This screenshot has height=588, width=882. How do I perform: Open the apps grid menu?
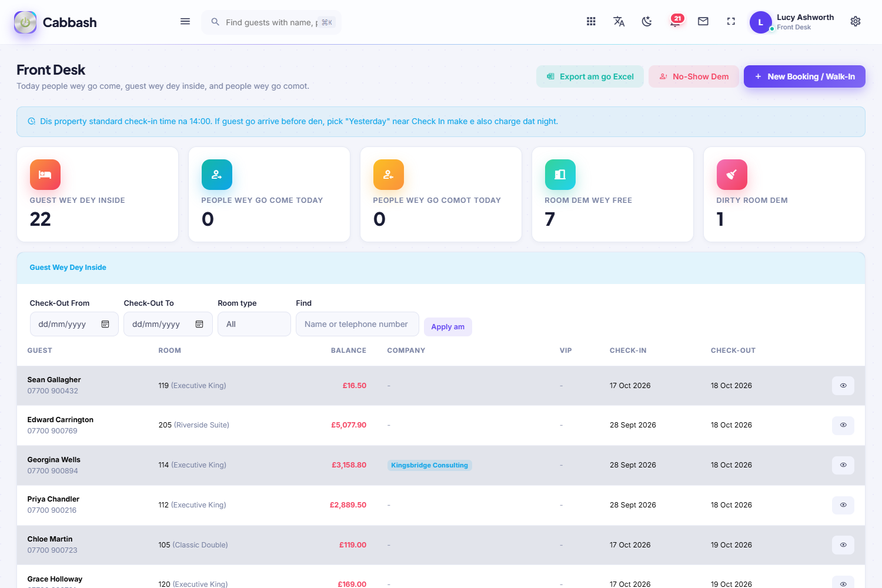click(591, 22)
